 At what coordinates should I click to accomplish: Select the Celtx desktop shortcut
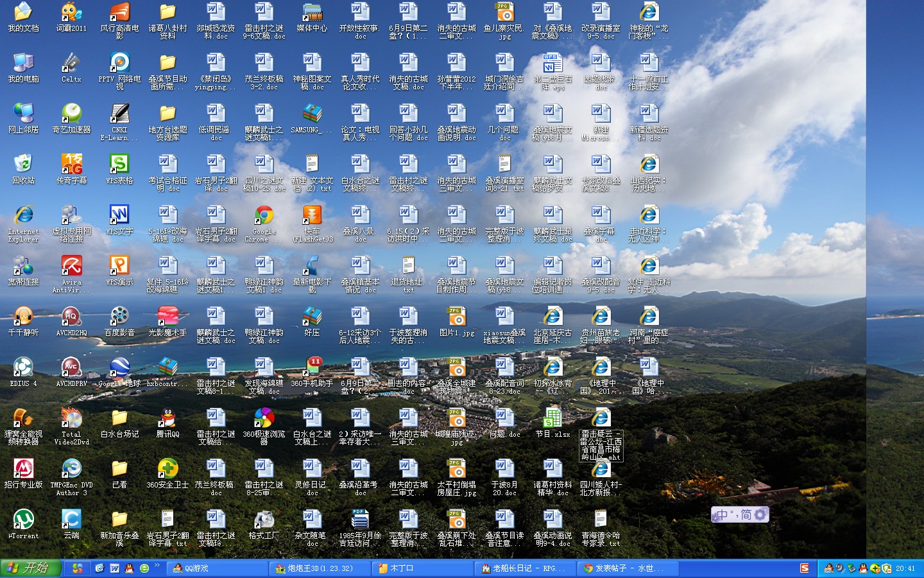coord(71,67)
